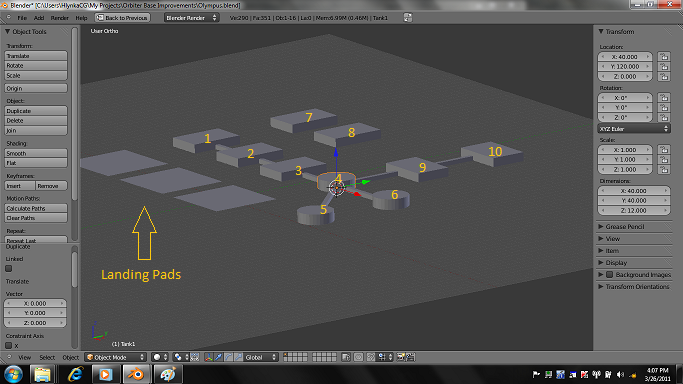Select the scale manipulator icon
Image resolution: width=683 pixels, height=384 pixels.
(238, 357)
